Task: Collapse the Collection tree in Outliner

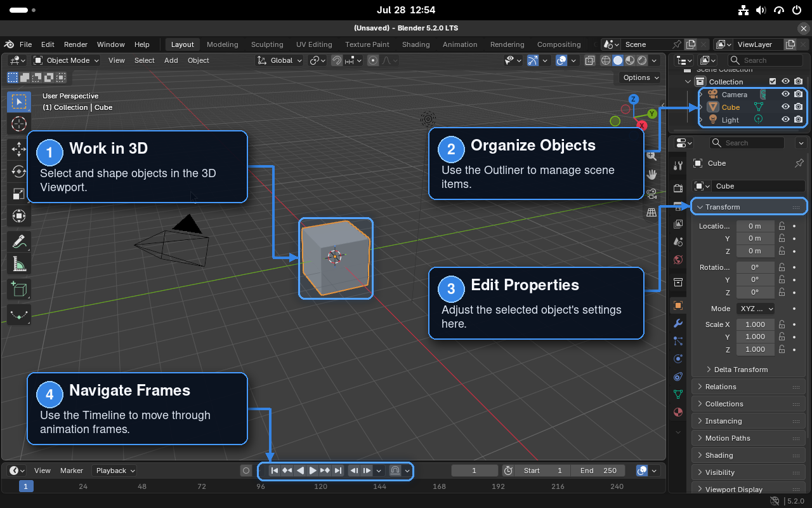Action: pyautogui.click(x=688, y=81)
